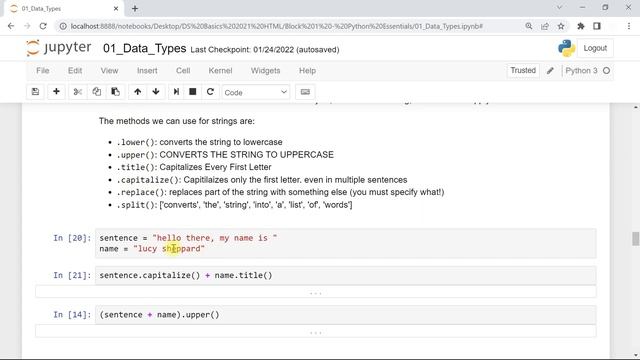Toggle browser side panel icon
The image size is (640, 360).
597,26
